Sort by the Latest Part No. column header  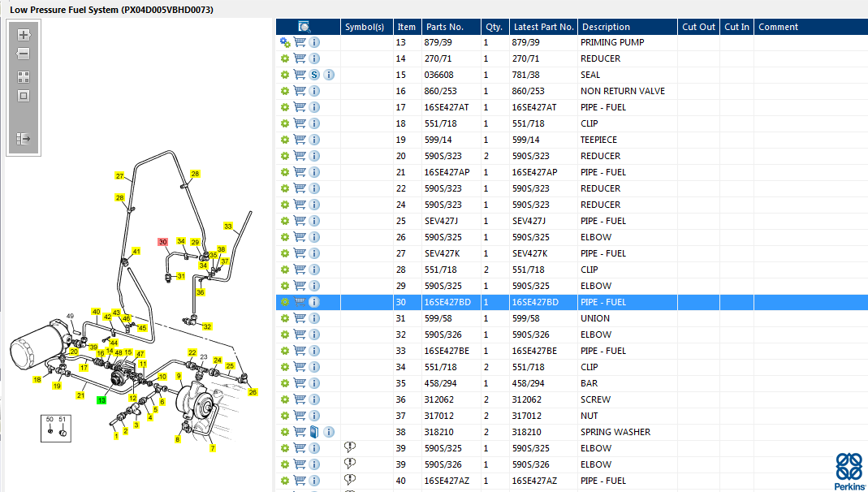[543, 27]
